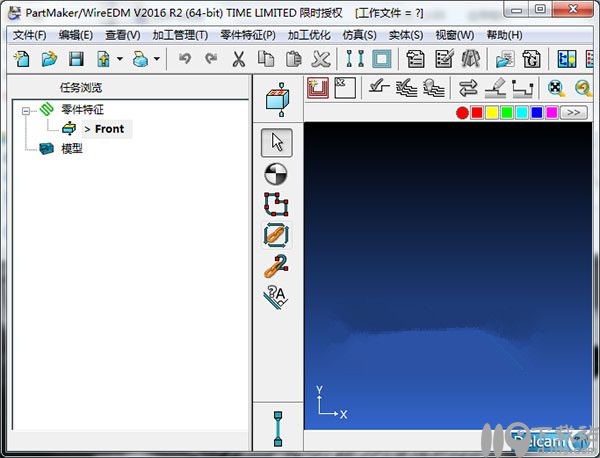Screen dimensions: 600x458
Task: Pick the red square color swatch
Action: tap(477, 113)
